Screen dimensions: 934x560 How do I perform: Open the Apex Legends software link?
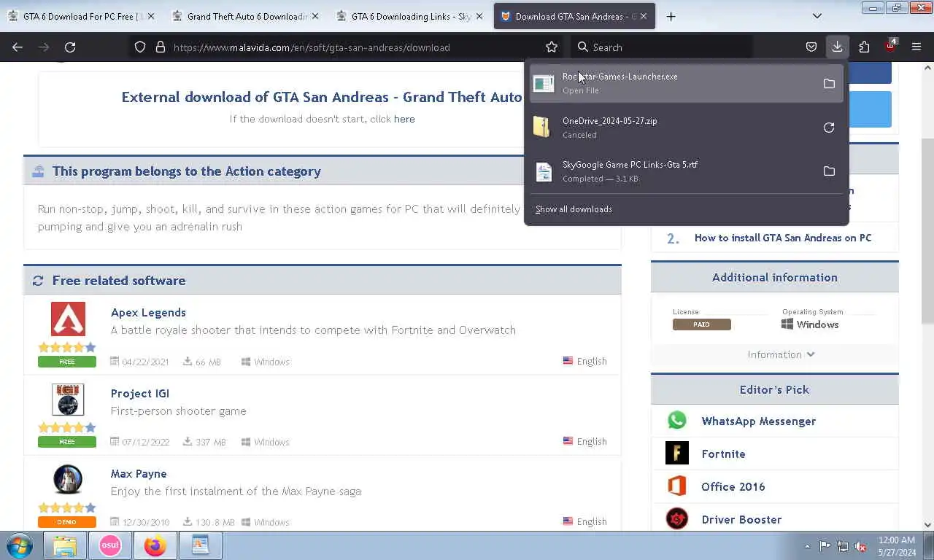[x=148, y=312]
